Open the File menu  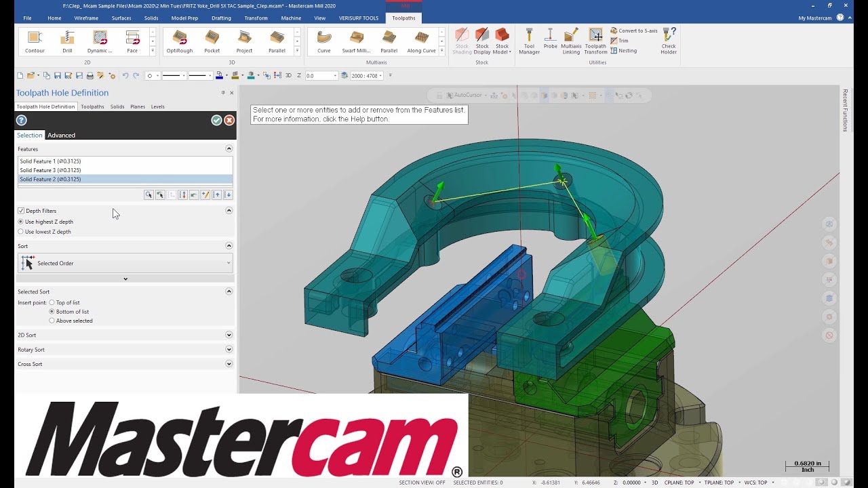click(27, 18)
